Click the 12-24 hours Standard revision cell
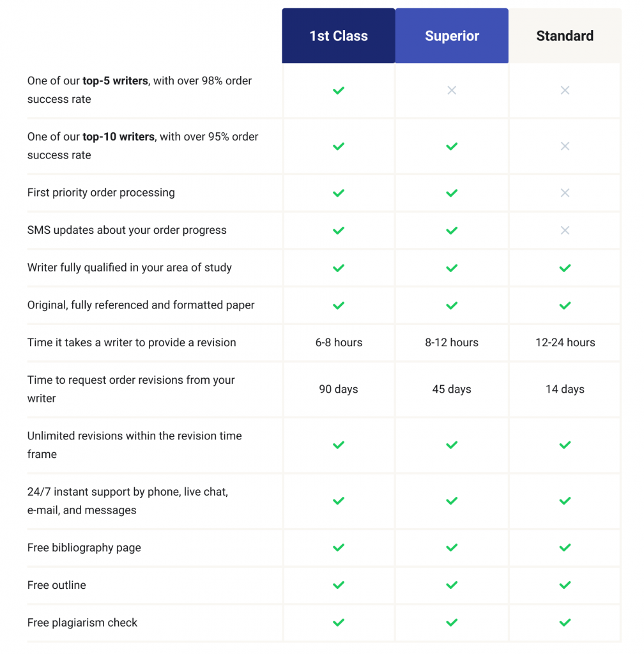644x654 pixels. pos(565,343)
